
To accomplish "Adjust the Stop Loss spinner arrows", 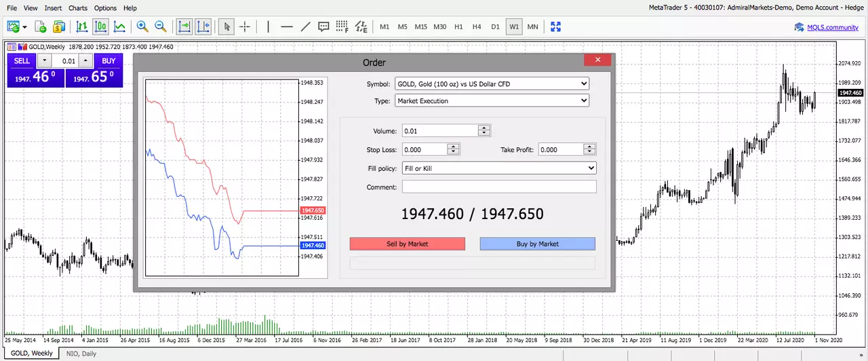I will coord(454,149).
